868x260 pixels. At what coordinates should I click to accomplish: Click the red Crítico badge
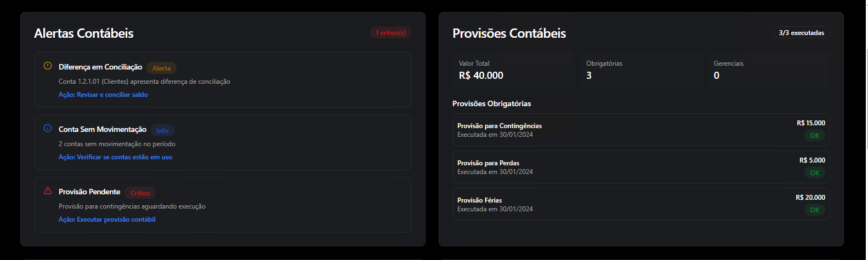coord(140,193)
